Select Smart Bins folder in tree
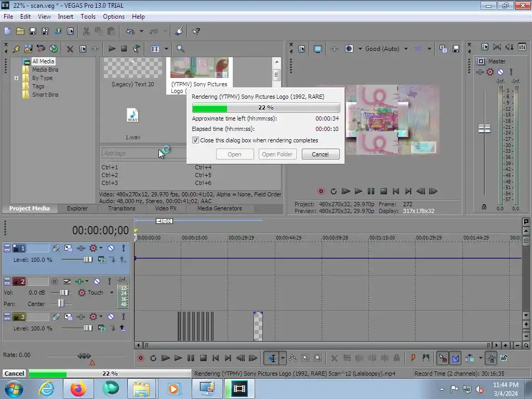Viewport: 532px width, 399px height. click(x=45, y=95)
